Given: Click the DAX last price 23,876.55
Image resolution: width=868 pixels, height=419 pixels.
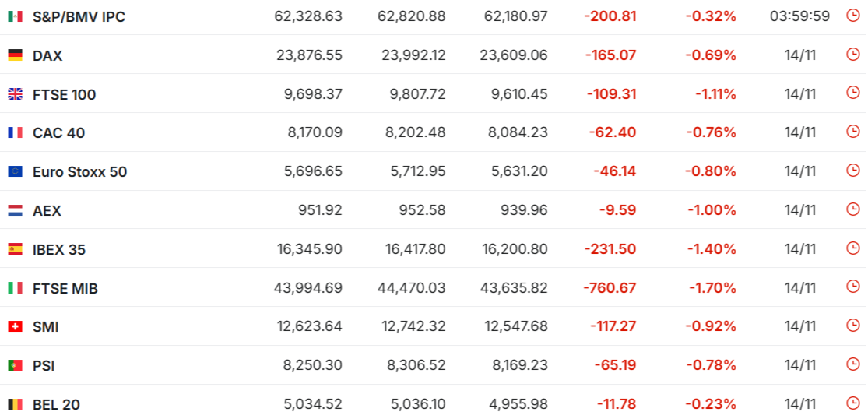Looking at the screenshot, I should [309, 55].
